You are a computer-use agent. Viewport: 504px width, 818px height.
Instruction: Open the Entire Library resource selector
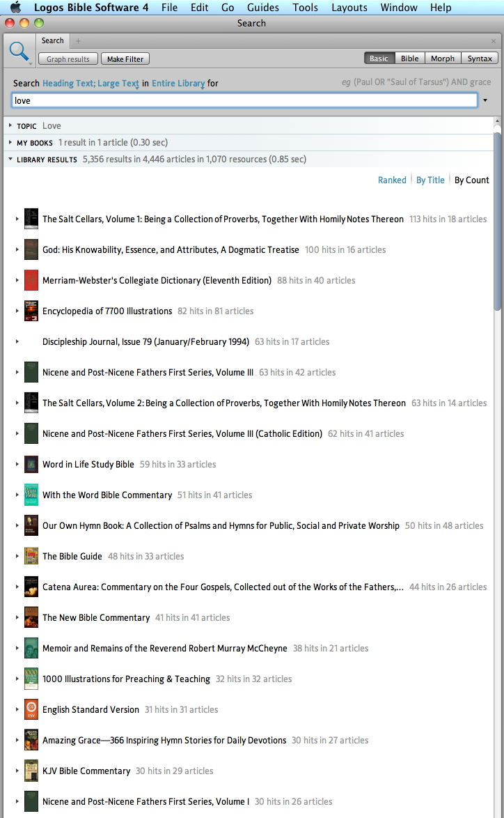178,84
